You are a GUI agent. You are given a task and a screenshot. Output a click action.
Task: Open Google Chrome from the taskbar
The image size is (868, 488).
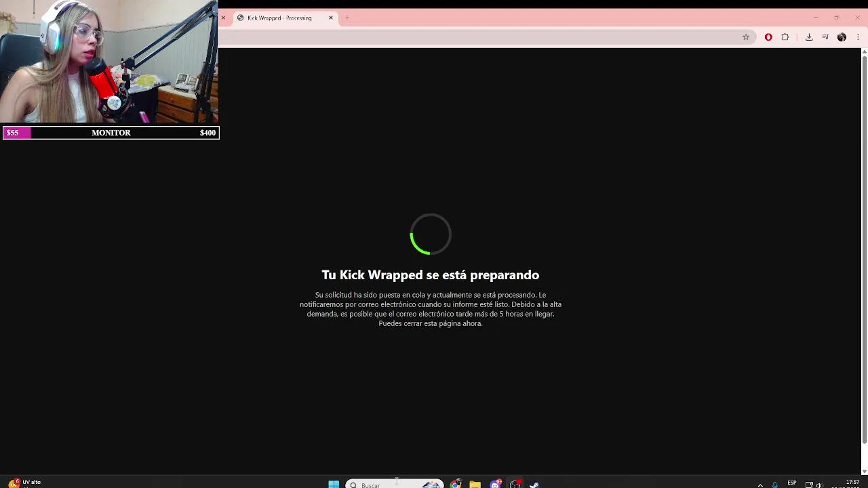(456, 485)
